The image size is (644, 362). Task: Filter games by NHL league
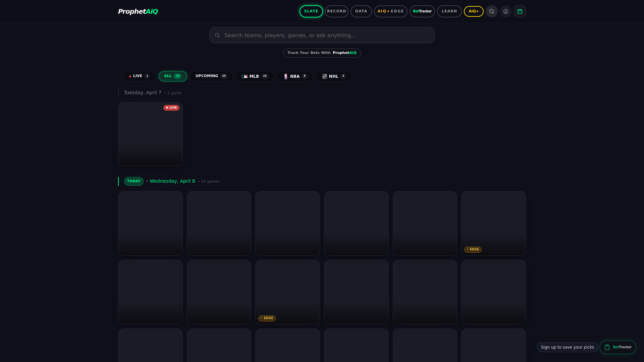coord(333,76)
